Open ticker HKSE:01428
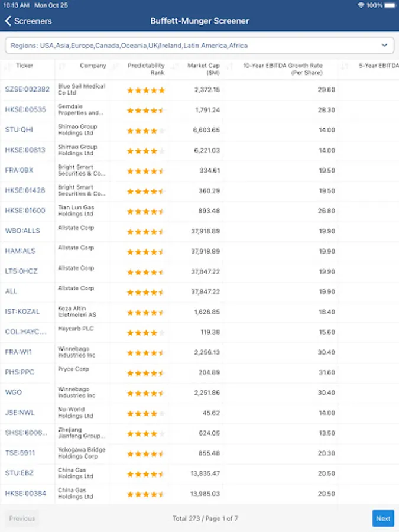The width and height of the screenshot is (399, 532). [x=25, y=190]
